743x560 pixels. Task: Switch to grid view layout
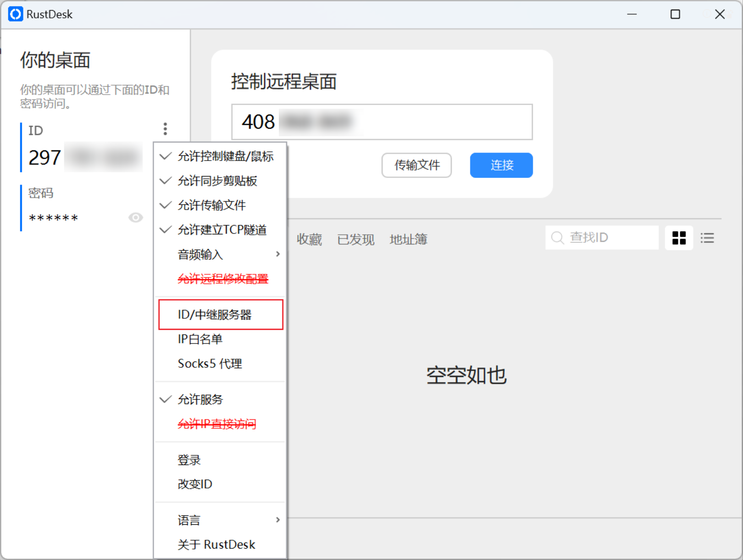coord(679,238)
